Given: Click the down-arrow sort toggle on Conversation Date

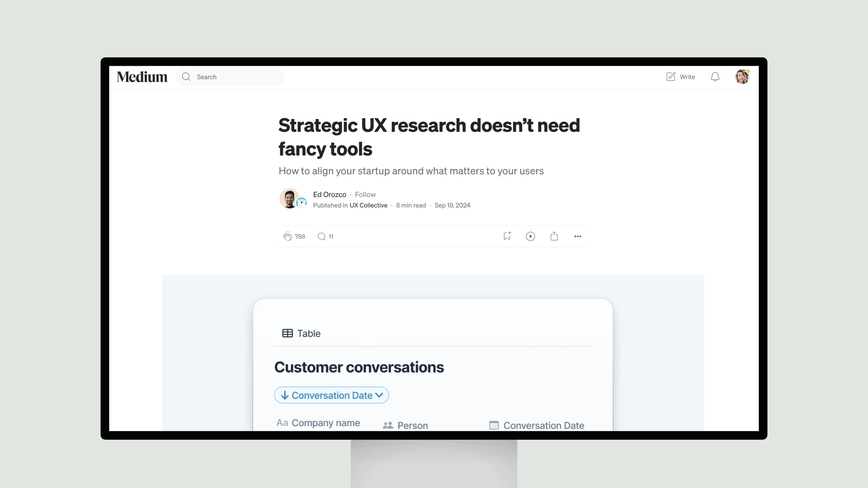Looking at the screenshot, I should [x=285, y=395].
